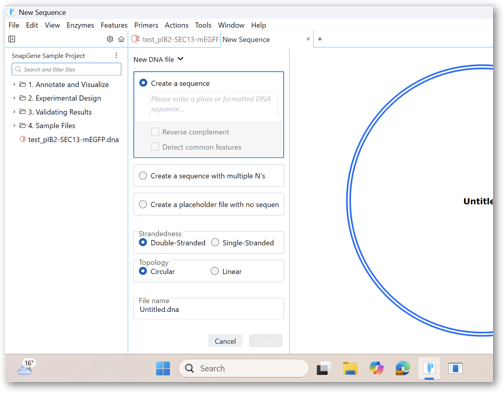Open the Actions menu
The image size is (504, 393).
176,25
